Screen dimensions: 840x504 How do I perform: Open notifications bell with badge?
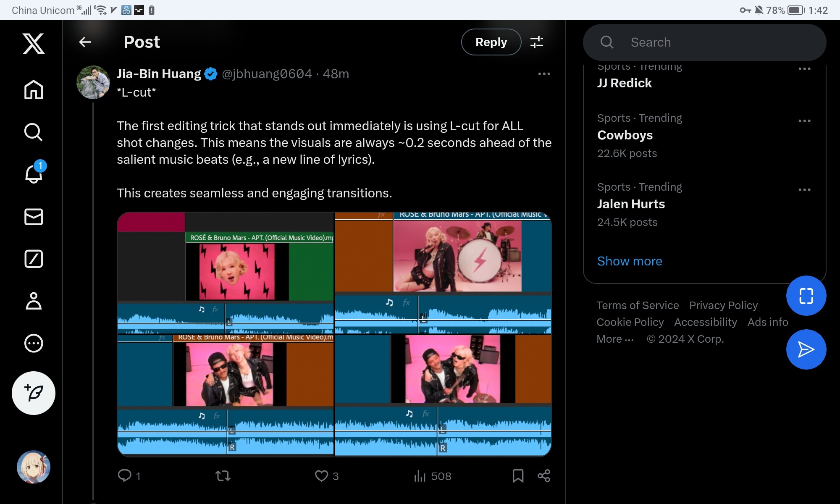coord(34,174)
